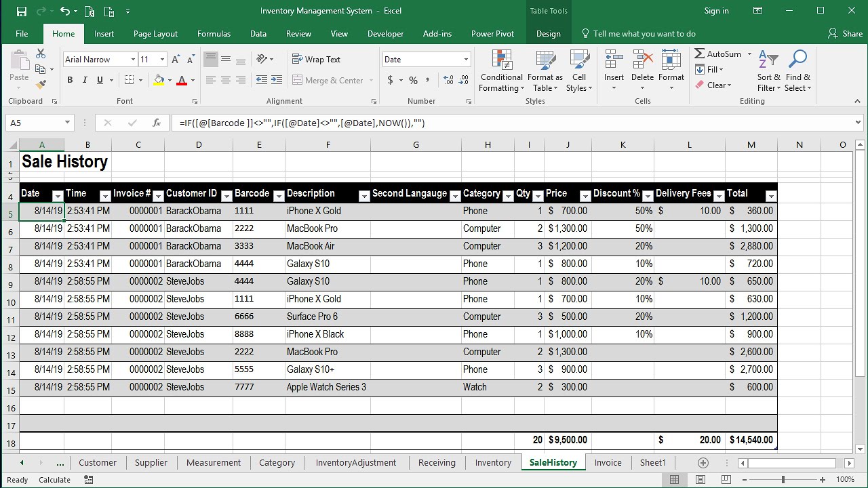The width and height of the screenshot is (868, 488).
Task: Click the zoom slider handle
Action: (x=783, y=479)
